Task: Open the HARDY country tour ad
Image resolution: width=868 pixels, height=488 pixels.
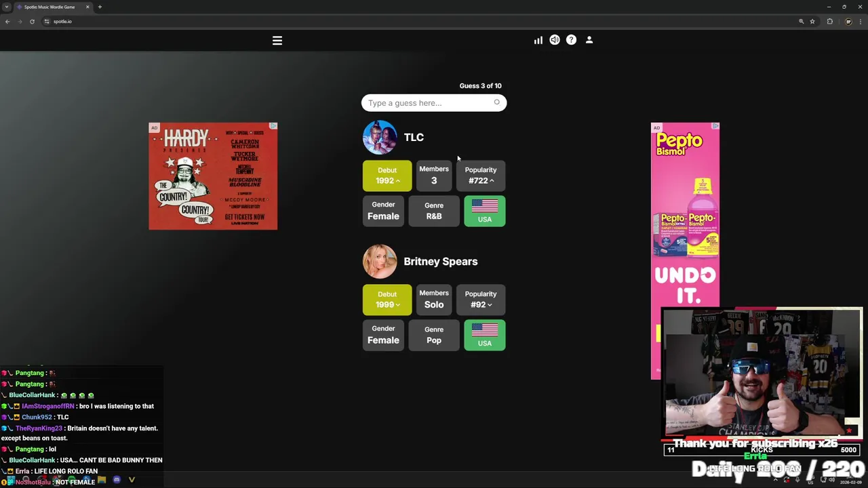Action: (x=213, y=176)
